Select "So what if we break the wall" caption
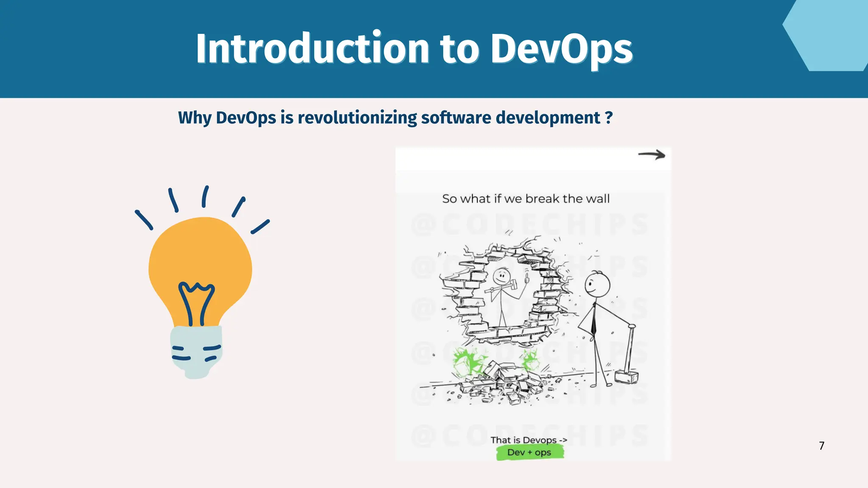Viewport: 868px width, 488px height. tap(526, 199)
